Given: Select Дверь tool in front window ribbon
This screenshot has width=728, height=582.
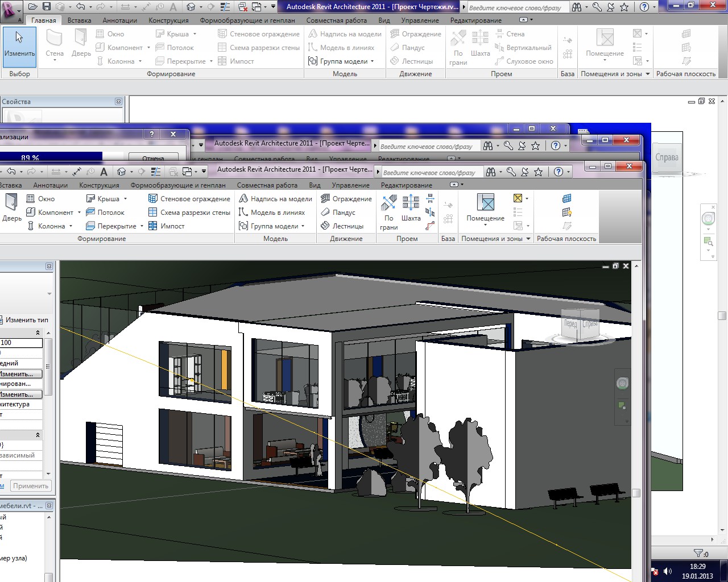Looking at the screenshot, I should click(11, 207).
